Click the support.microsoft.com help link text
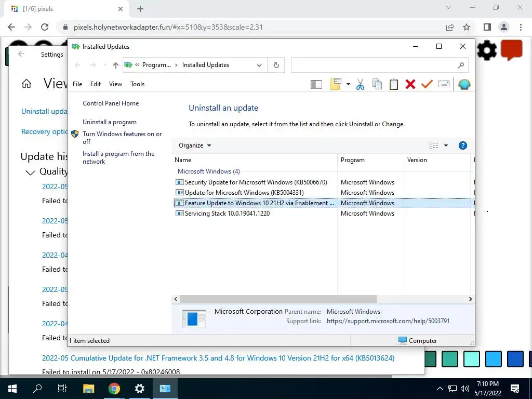Image resolution: width=532 pixels, height=399 pixels. [x=388, y=321]
